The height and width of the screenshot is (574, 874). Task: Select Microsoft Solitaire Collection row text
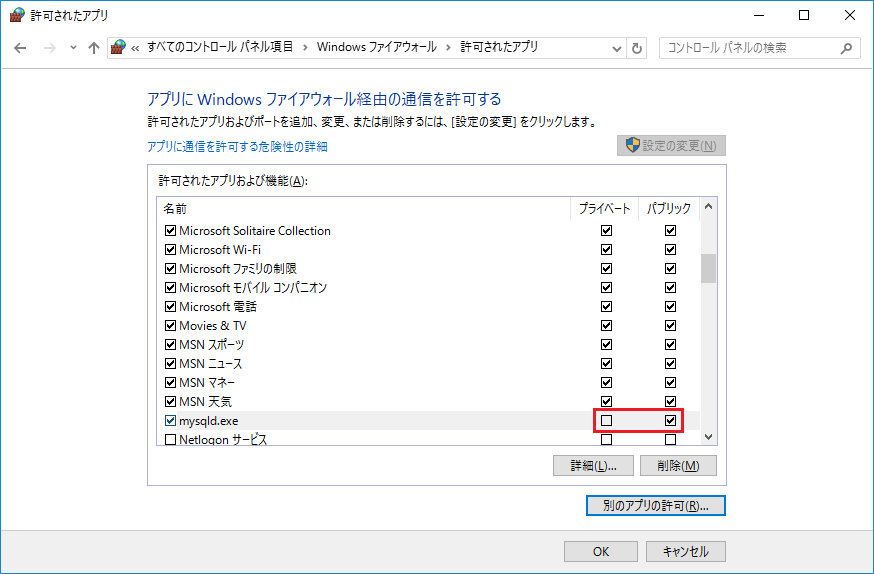click(x=255, y=230)
